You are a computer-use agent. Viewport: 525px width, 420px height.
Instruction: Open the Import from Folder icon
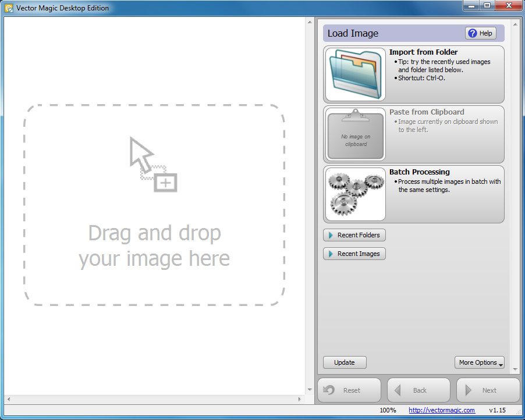tap(355, 74)
